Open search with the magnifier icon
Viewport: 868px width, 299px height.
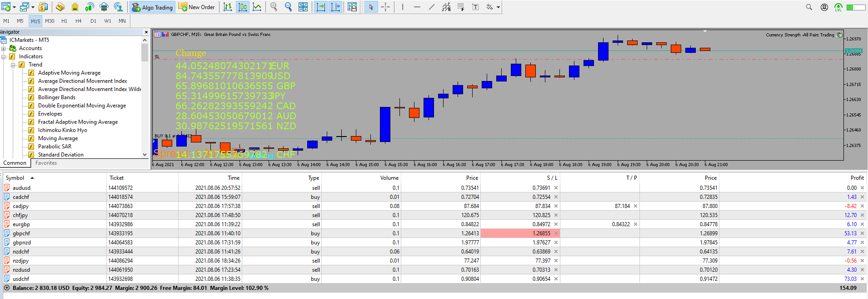[809, 7]
